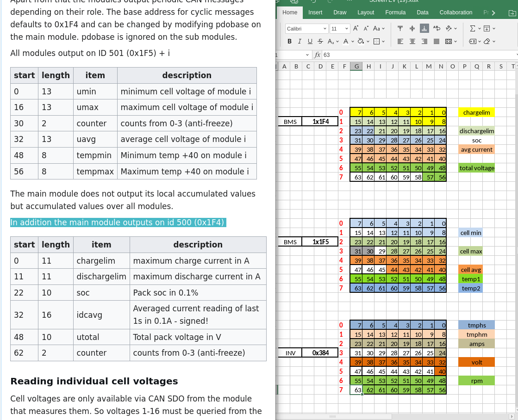Toggle bold formatting
518x420 pixels.
coord(290,42)
